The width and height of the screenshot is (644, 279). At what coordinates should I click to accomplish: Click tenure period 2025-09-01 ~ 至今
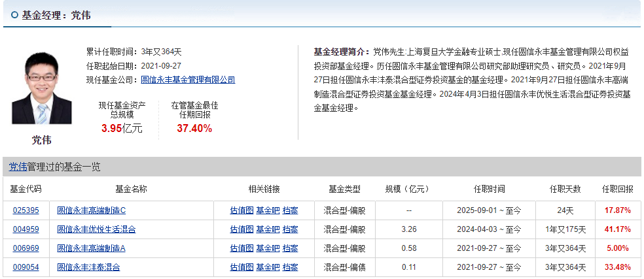click(x=489, y=210)
